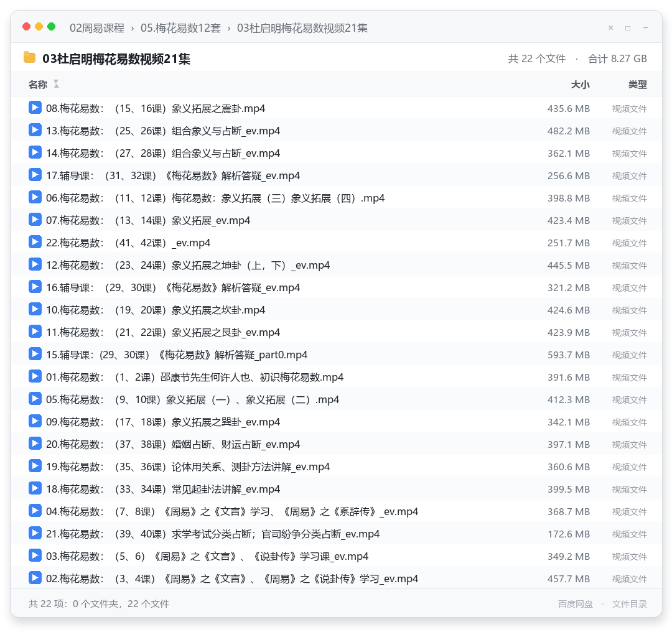Viewport: 672px width, 632px height.
Task: Select file 21.梅花易数 求学考试分类占断
Action: coord(213,534)
